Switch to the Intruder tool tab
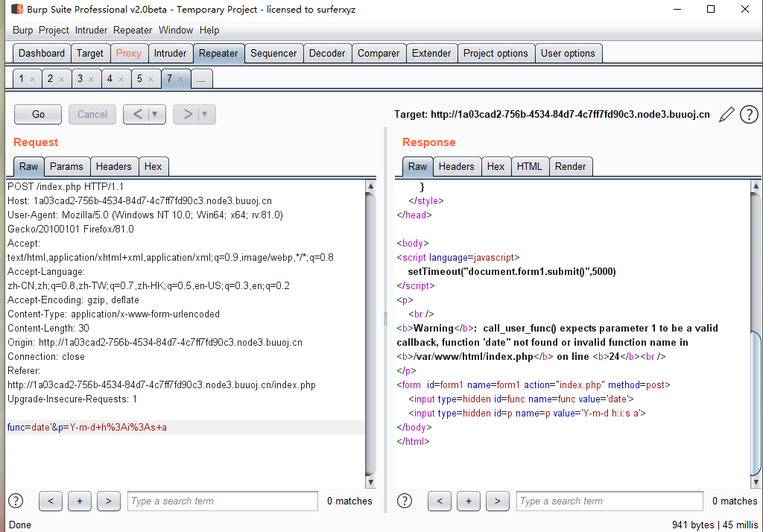Screen dimensions: 763x532 tap(170, 53)
